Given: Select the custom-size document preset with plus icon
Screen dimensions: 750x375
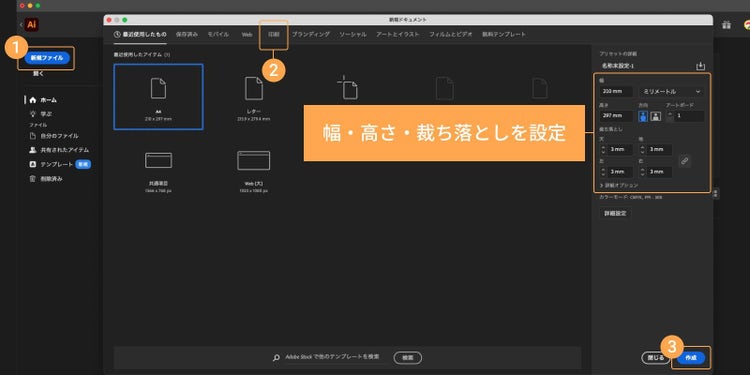Looking at the screenshot, I should [348, 88].
